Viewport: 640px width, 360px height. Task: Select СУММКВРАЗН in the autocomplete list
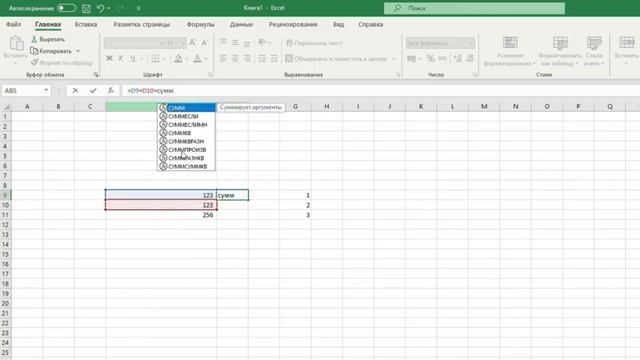pos(187,141)
